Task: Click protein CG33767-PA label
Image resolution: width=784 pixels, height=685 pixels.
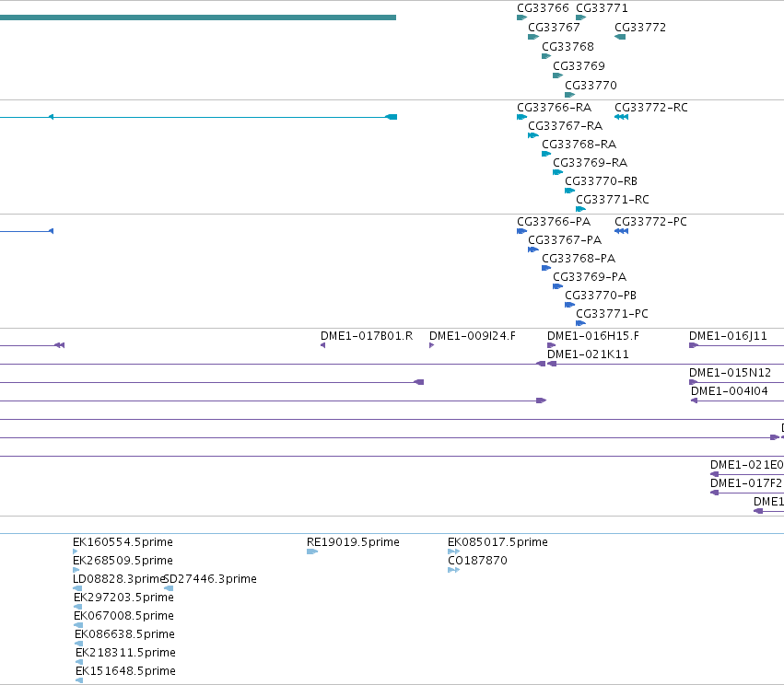Action: pyautogui.click(x=565, y=240)
